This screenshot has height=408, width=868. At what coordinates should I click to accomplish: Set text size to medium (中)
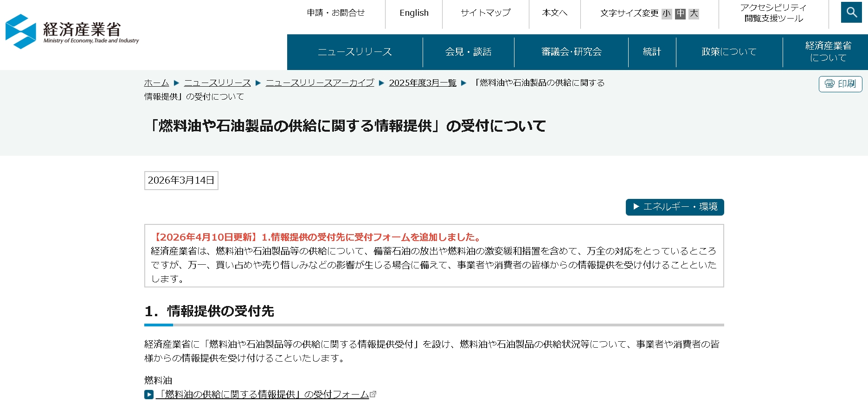(x=680, y=13)
